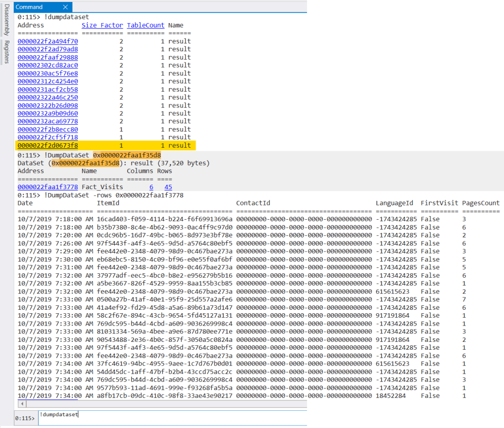Image resolution: width=504 pixels, height=428 pixels.
Task: Open the 00000231acf2cb58 dataset link
Action: [x=48, y=89]
